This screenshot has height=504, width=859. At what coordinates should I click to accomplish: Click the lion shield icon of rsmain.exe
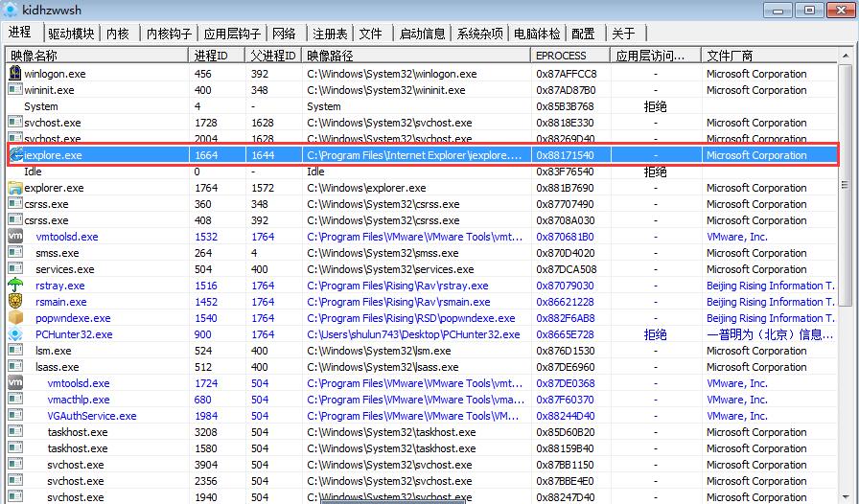point(15,301)
